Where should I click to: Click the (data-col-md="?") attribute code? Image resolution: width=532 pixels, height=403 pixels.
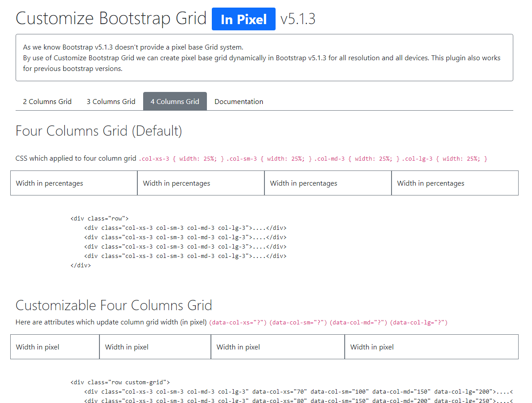click(359, 323)
